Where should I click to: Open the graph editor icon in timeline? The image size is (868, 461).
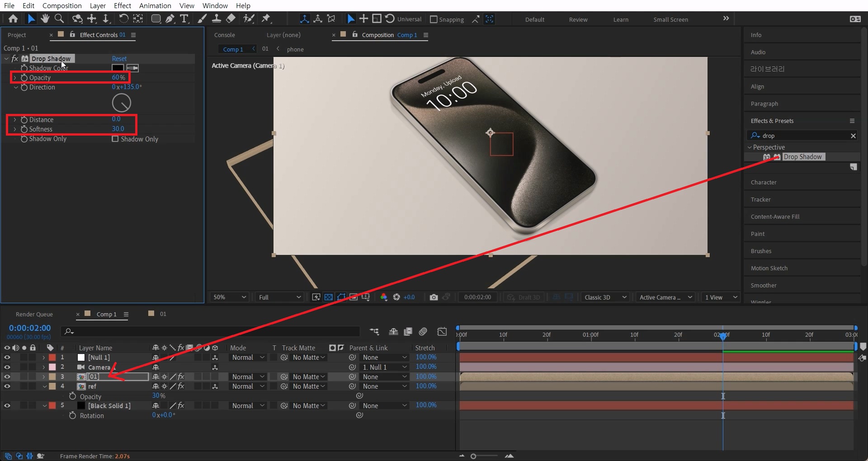442,332
